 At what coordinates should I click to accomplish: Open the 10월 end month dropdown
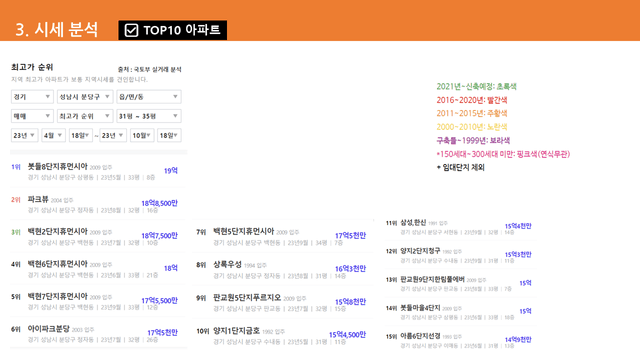tap(142, 135)
